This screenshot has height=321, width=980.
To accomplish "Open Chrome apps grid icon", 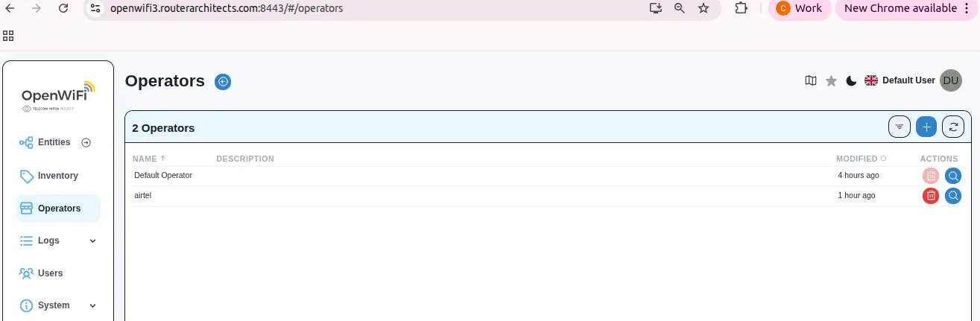I will click(x=9, y=35).
